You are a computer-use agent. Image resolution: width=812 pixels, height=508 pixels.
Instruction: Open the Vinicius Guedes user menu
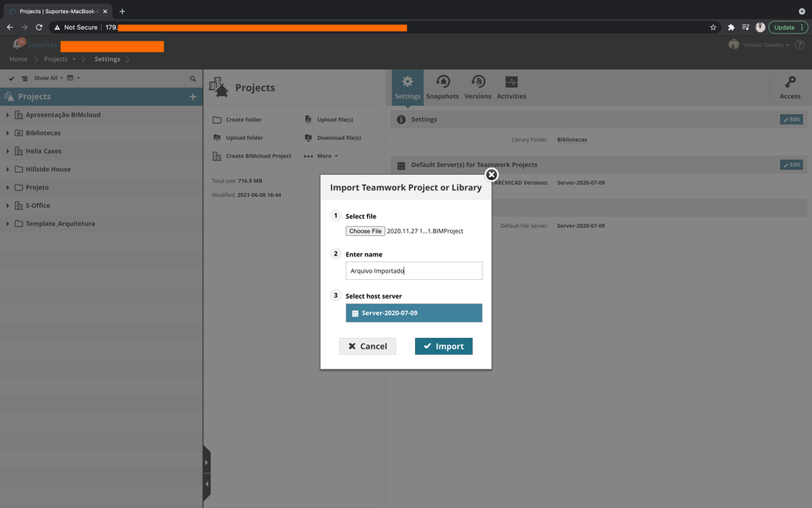759,45
